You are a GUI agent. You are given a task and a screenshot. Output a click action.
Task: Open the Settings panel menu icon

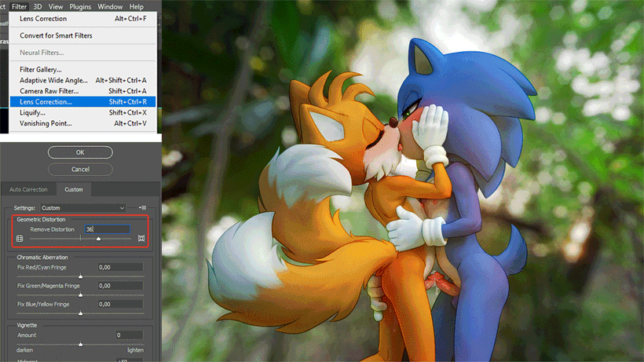[x=142, y=207]
